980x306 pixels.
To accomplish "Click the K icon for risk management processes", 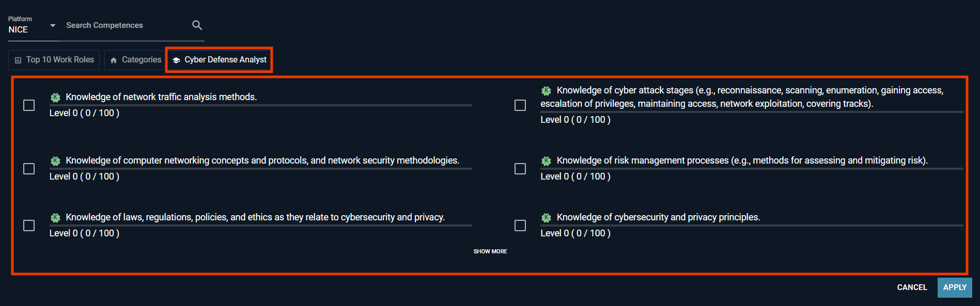I will 546,161.
